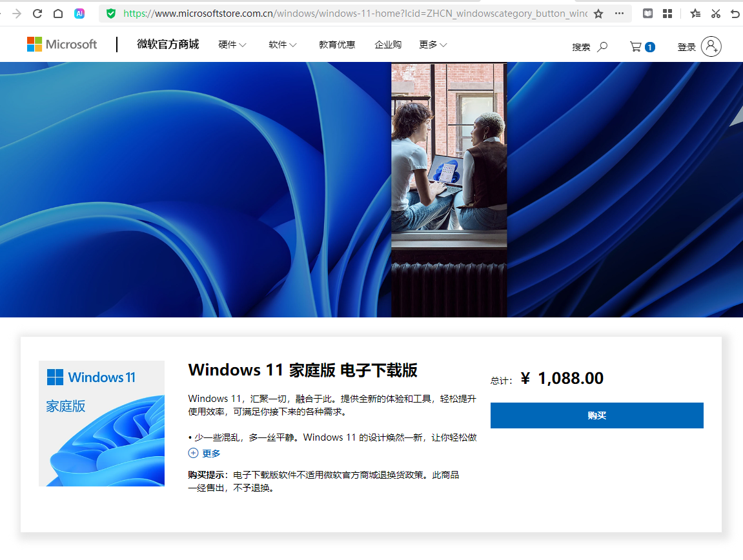Go to browser home page icon
This screenshot has height=560, width=743.
pyautogui.click(x=58, y=14)
